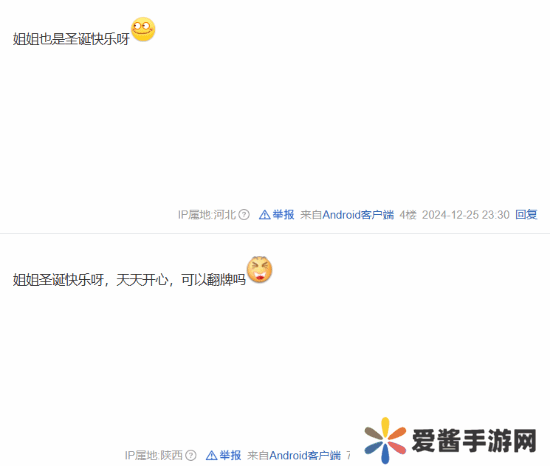Click the 2024-12-25 23:30 timestamp
The image size is (550, 466).
tap(465, 215)
